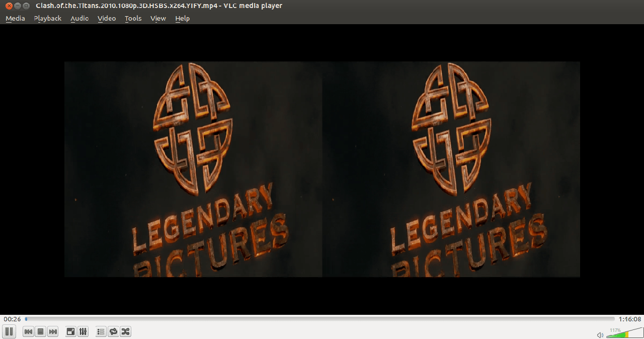Toggle shuffle random playback
This screenshot has width=644, height=339.
pyautogui.click(x=125, y=331)
